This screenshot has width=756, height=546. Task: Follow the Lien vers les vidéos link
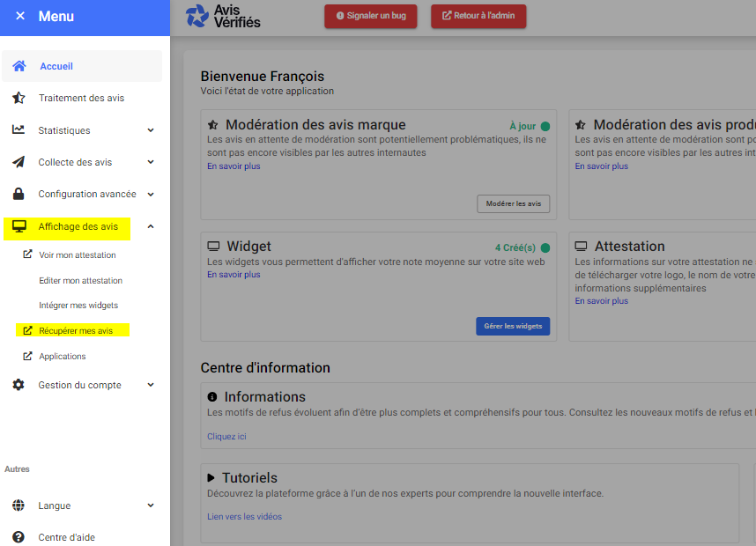point(244,517)
